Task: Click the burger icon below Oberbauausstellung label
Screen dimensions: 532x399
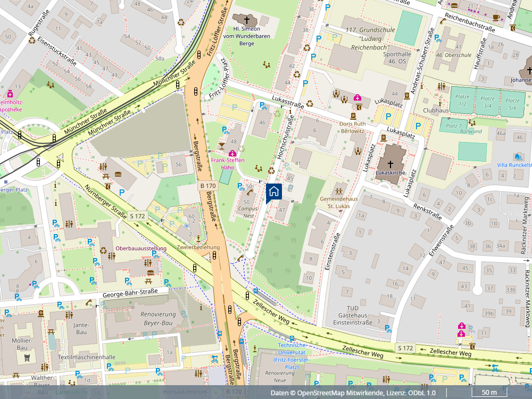Action: (x=151, y=272)
